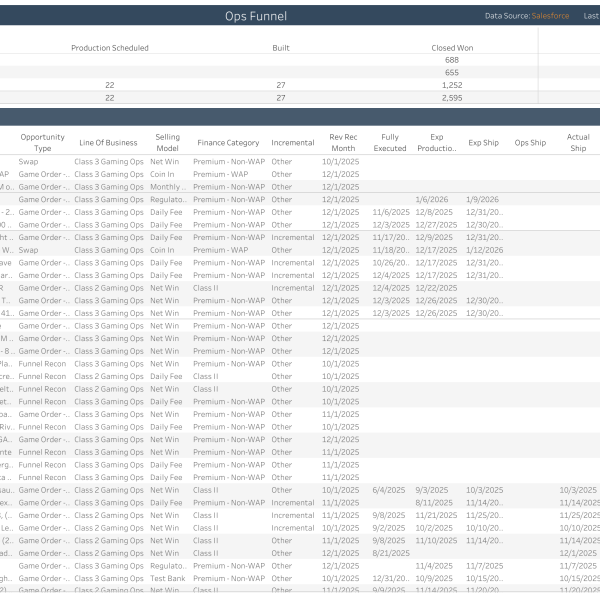Click the Closed Won column header
The height and width of the screenshot is (600, 600).
tap(452, 48)
